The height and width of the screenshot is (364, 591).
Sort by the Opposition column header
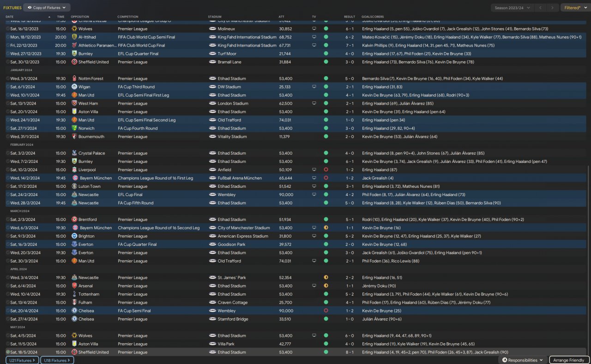pos(80,17)
